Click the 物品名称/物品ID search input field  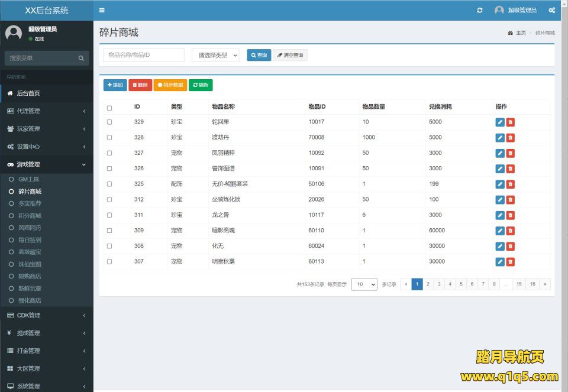(144, 55)
